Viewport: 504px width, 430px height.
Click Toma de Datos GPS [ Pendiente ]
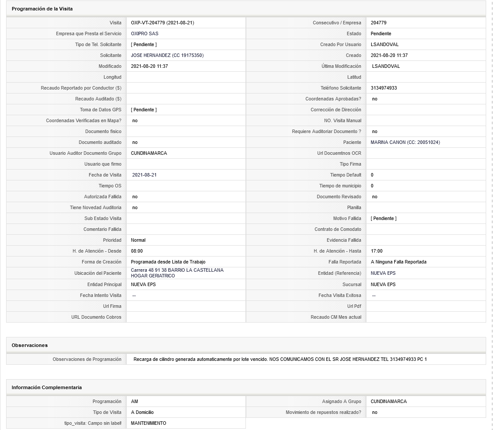(144, 110)
